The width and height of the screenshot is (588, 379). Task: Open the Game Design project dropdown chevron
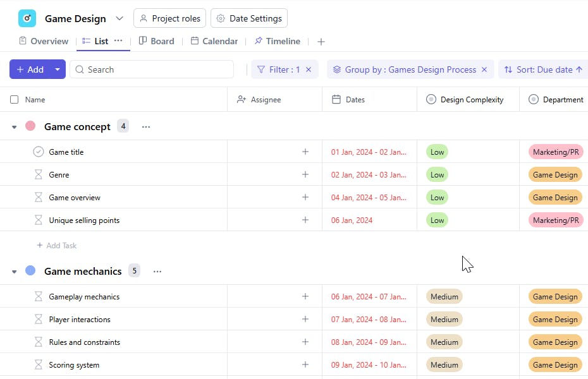pos(119,18)
